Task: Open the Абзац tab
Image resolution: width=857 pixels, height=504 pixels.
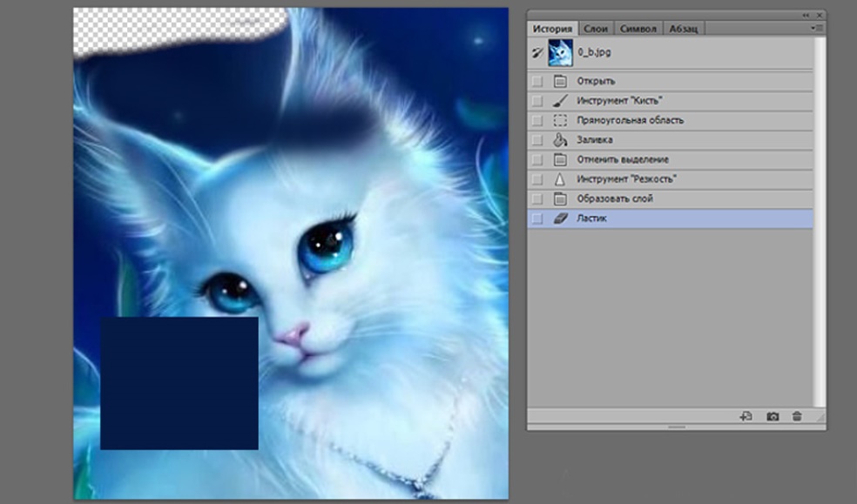Action: pos(684,29)
